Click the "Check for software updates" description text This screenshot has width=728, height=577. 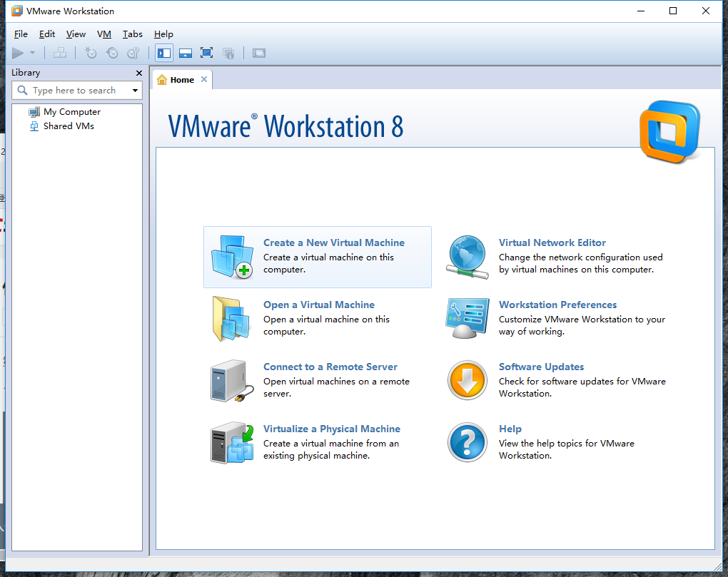tap(582, 387)
